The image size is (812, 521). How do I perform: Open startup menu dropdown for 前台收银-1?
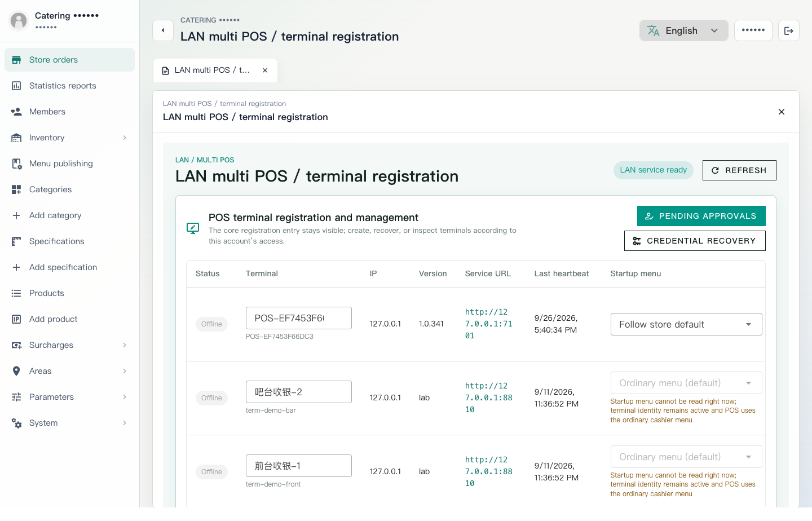tap(686, 457)
